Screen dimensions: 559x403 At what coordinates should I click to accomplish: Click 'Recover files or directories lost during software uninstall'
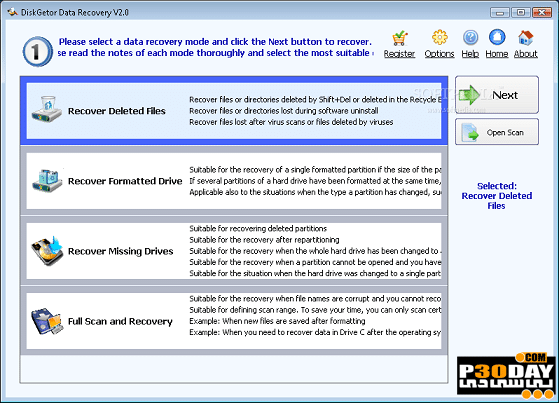(x=284, y=111)
